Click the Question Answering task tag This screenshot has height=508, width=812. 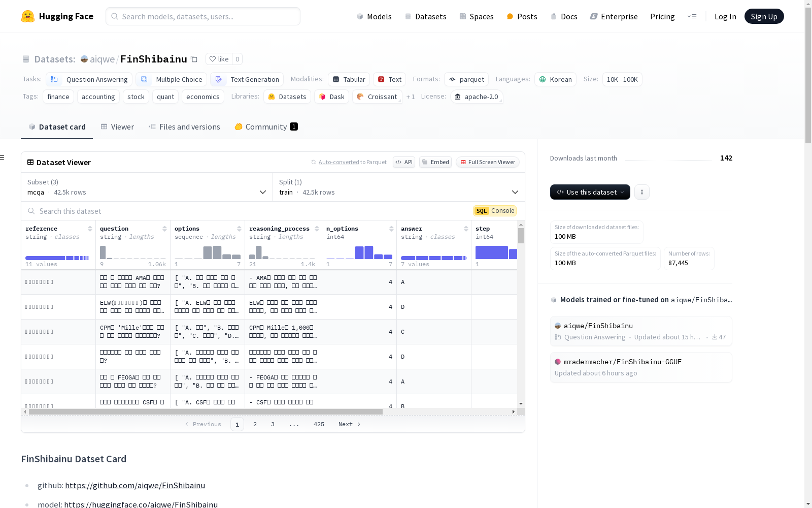tap(89, 79)
